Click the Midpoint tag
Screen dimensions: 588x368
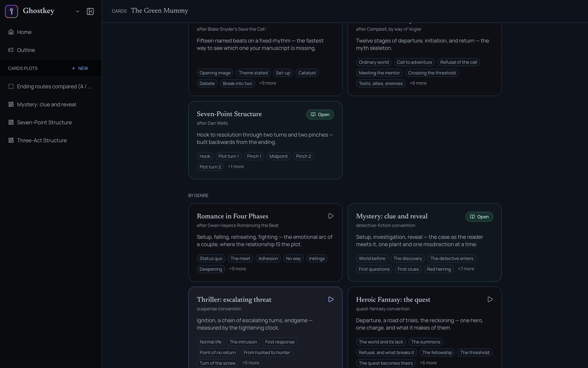click(278, 156)
